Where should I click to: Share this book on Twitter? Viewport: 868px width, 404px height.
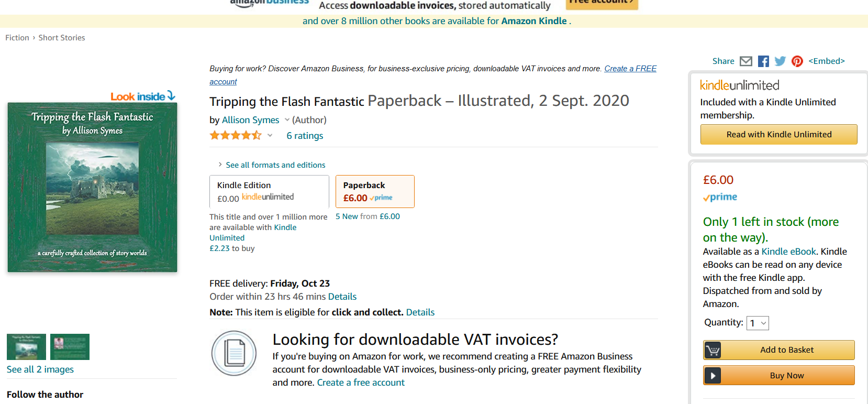click(780, 61)
